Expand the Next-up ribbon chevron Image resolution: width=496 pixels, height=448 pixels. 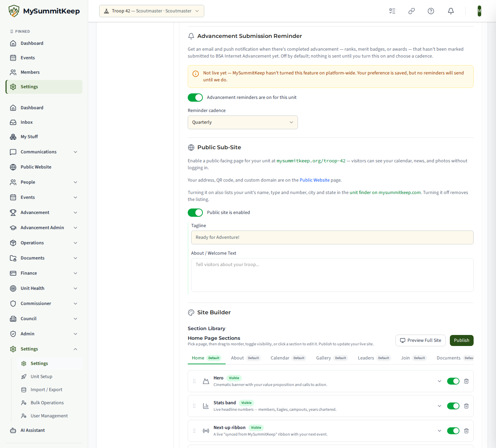(x=440, y=431)
